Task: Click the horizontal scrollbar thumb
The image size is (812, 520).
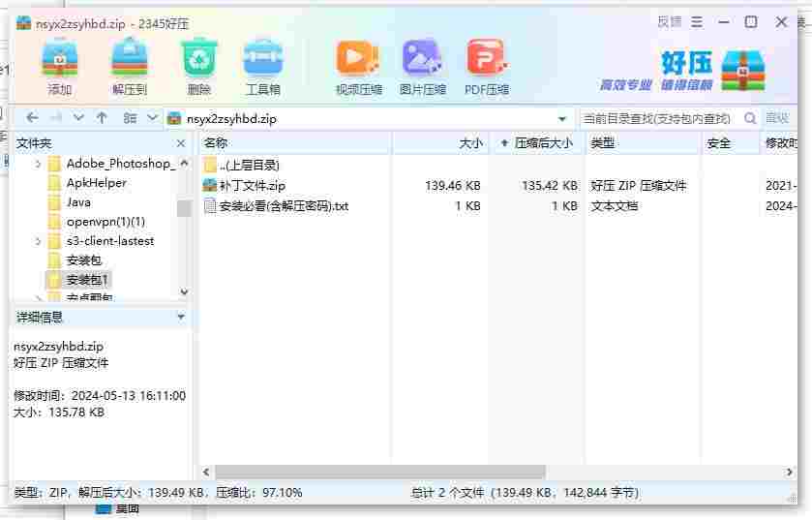Action: coord(380,472)
